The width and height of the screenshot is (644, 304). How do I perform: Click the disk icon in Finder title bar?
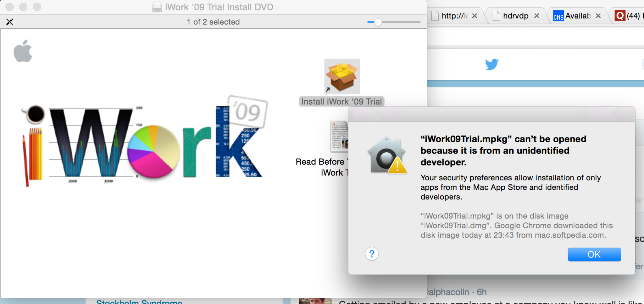[157, 7]
